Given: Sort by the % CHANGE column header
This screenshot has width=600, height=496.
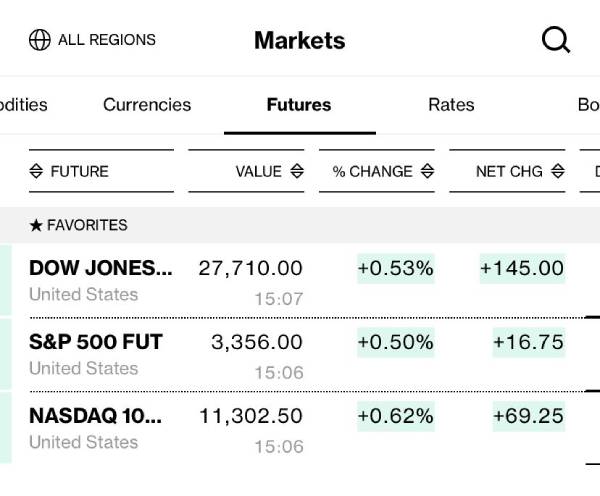Looking at the screenshot, I should [372, 171].
